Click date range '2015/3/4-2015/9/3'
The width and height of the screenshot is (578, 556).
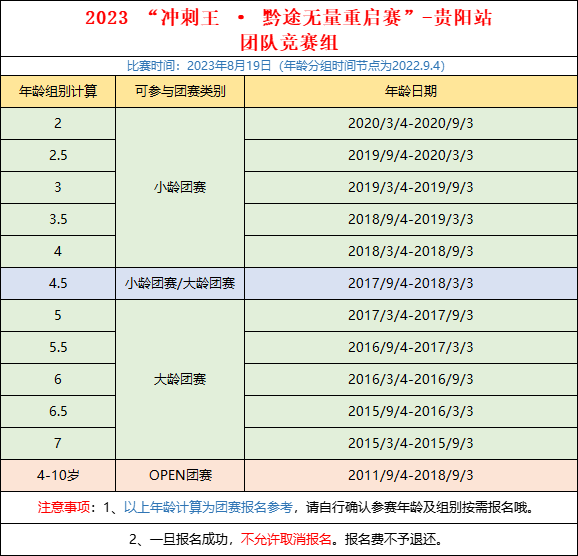tap(411, 443)
